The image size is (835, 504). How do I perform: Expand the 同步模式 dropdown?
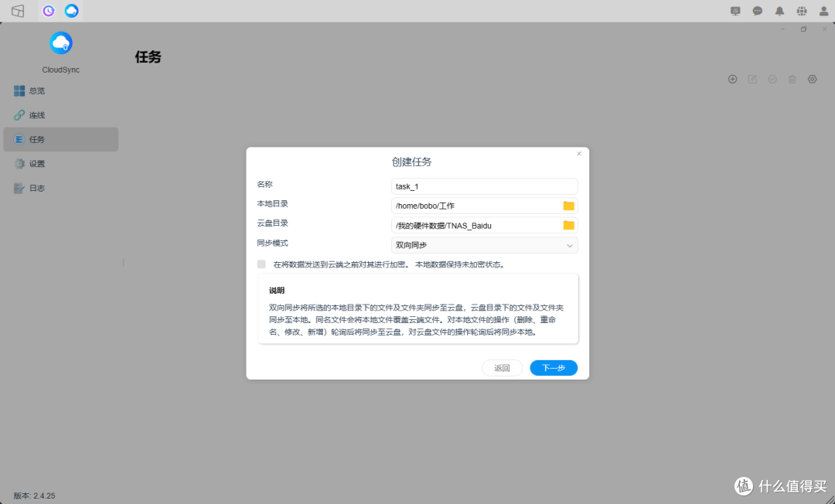[485, 245]
